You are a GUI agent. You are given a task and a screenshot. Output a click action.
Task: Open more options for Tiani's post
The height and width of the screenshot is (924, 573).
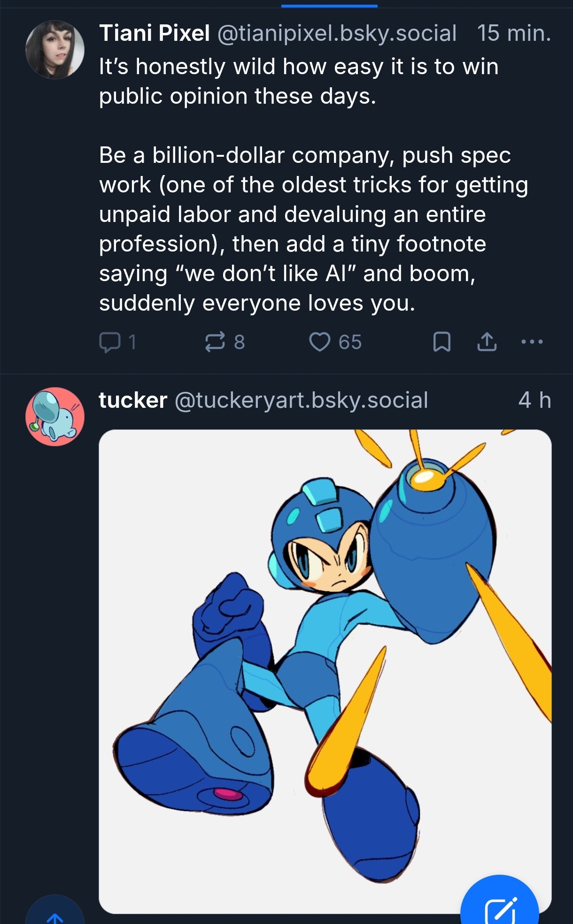(532, 342)
